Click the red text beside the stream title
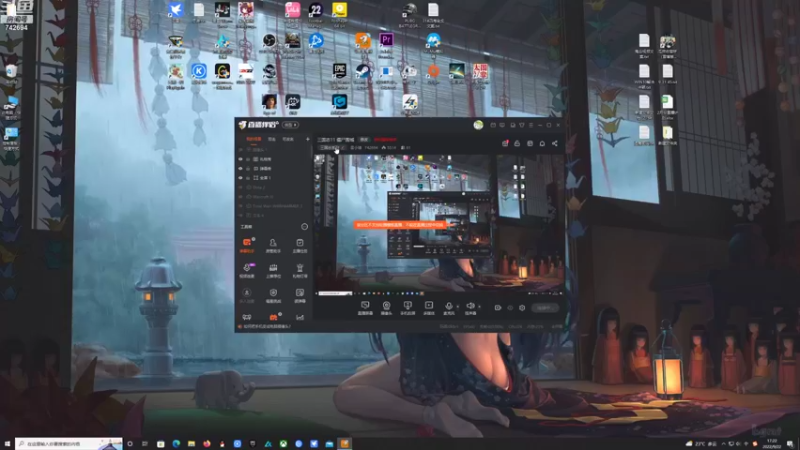 [x=385, y=139]
